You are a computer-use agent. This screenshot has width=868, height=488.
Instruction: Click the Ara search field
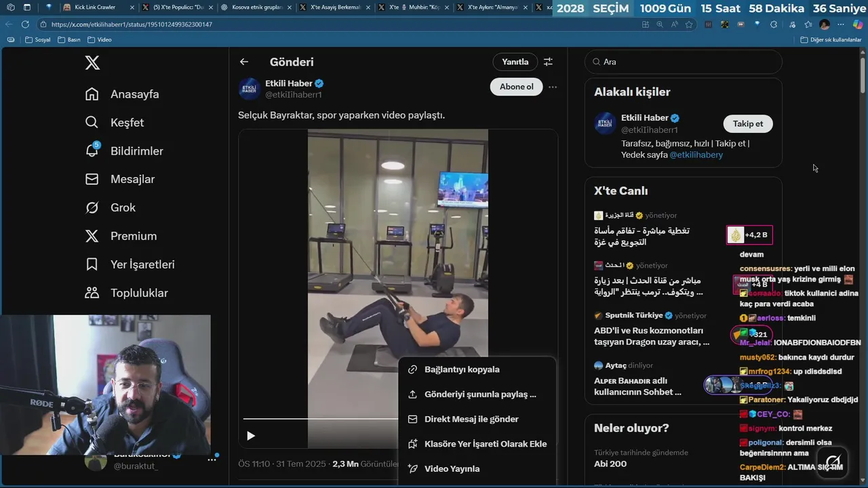[684, 62]
